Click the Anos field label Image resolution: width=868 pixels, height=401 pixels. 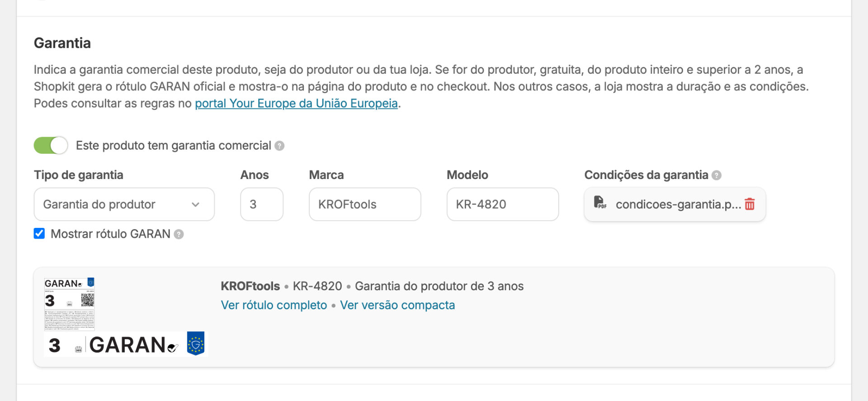[x=255, y=175]
